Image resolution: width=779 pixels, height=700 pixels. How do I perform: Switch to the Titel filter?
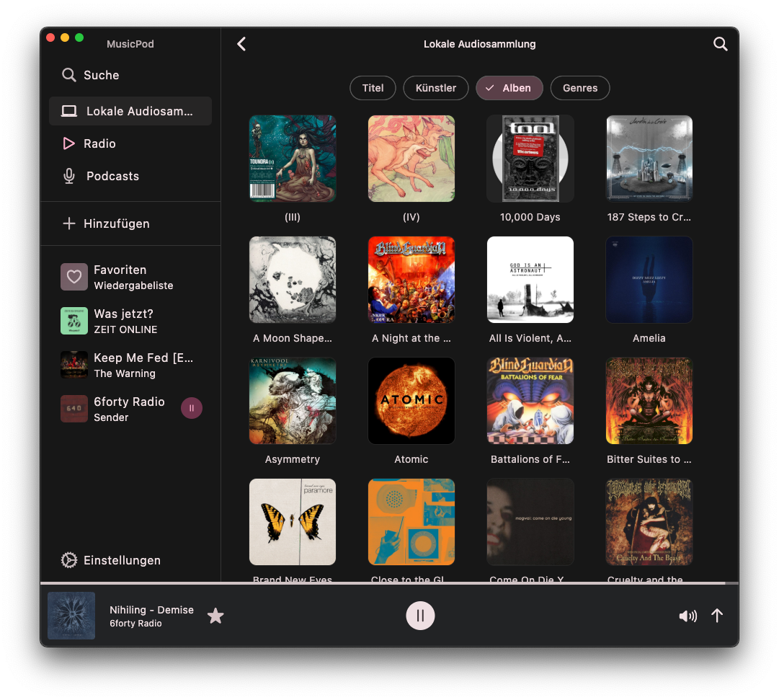[373, 88]
